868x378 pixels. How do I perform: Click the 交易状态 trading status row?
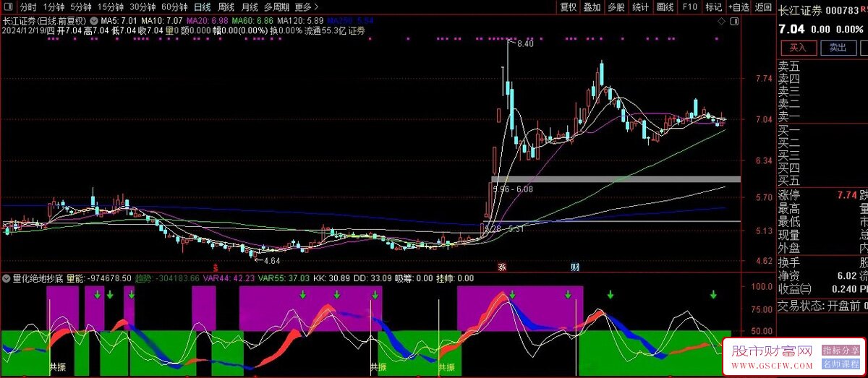tap(822, 306)
